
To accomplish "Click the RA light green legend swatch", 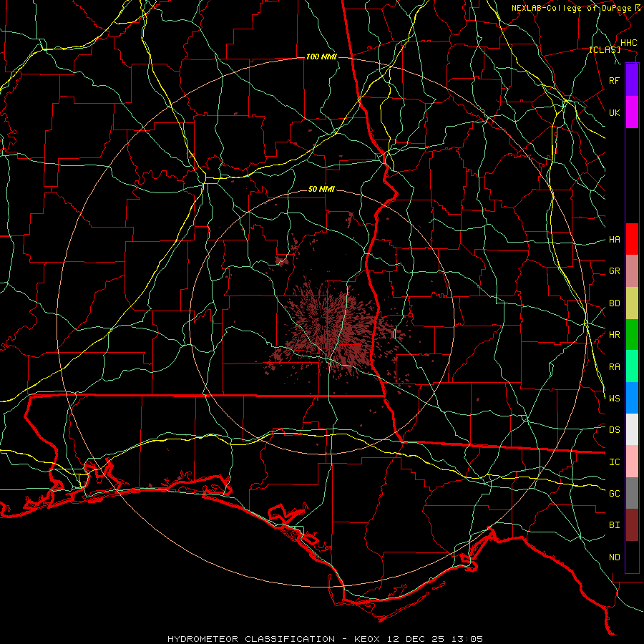I will [632, 366].
